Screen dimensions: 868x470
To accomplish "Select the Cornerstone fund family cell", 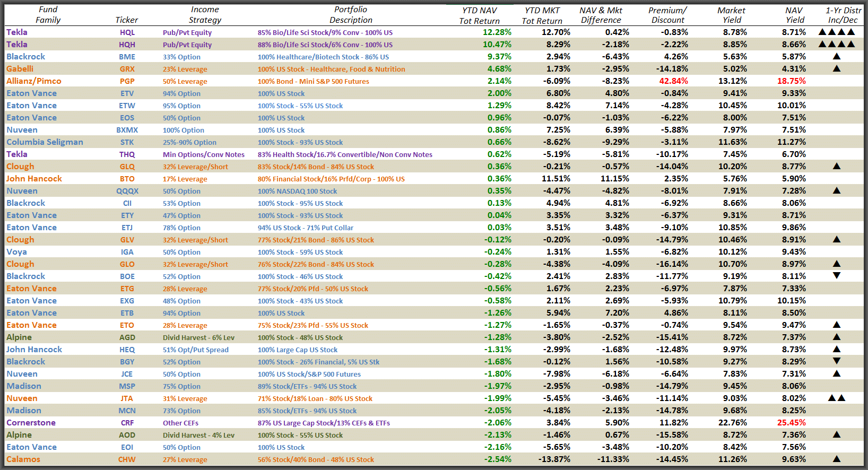I will pyautogui.click(x=31, y=423).
